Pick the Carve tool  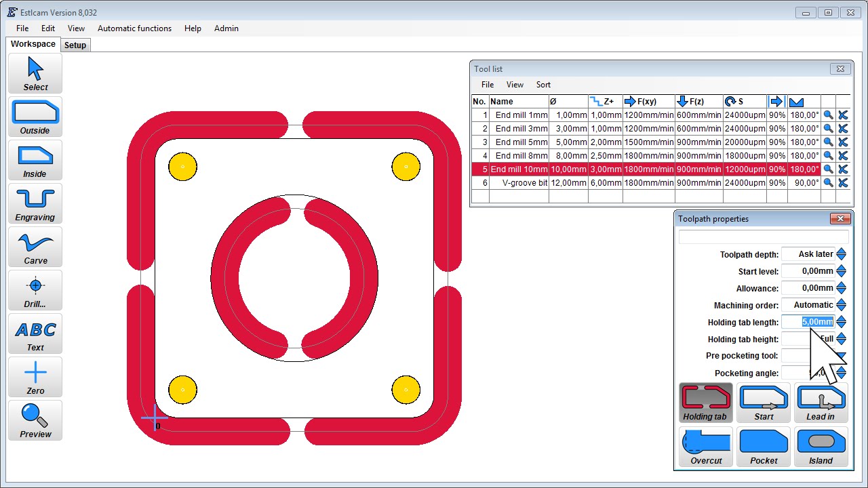[x=35, y=247]
